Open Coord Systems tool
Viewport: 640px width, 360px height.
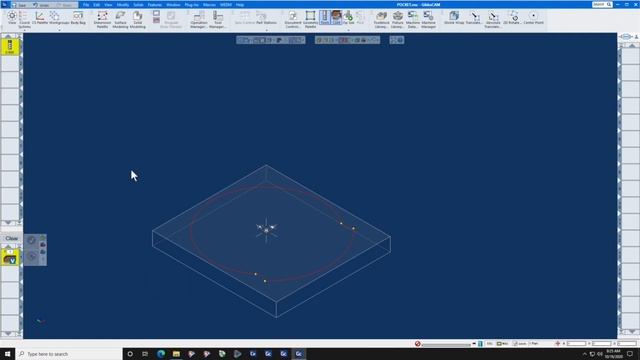click(24, 19)
